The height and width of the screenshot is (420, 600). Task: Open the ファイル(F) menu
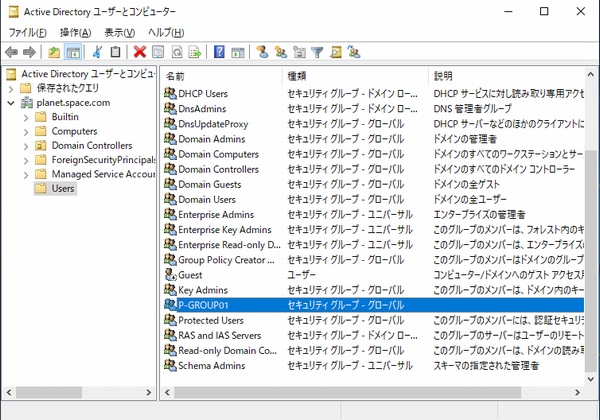(27, 33)
